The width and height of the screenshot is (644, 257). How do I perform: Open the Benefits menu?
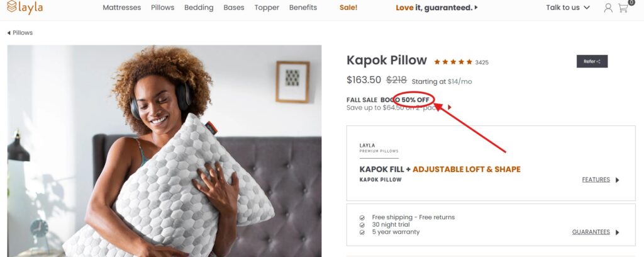[x=303, y=8]
